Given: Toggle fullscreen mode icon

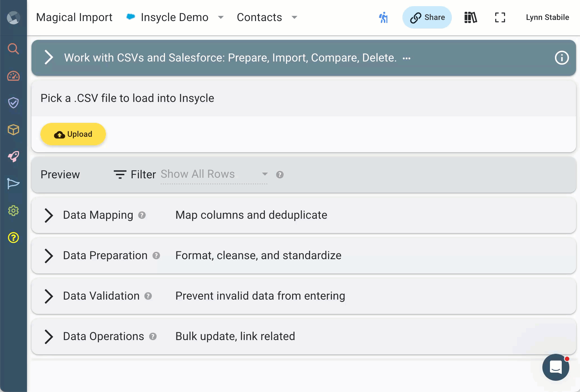Looking at the screenshot, I should [x=500, y=17].
